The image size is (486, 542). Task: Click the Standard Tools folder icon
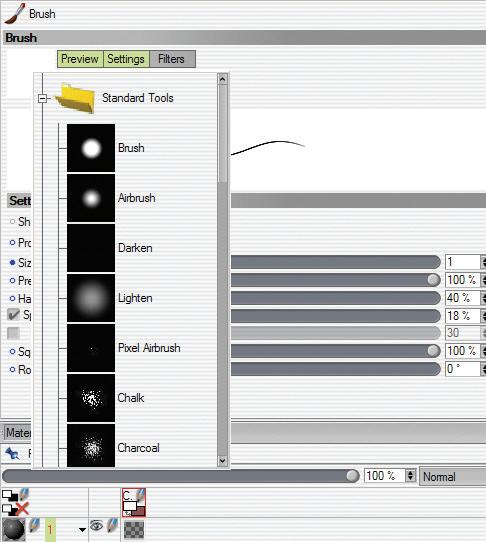75,98
